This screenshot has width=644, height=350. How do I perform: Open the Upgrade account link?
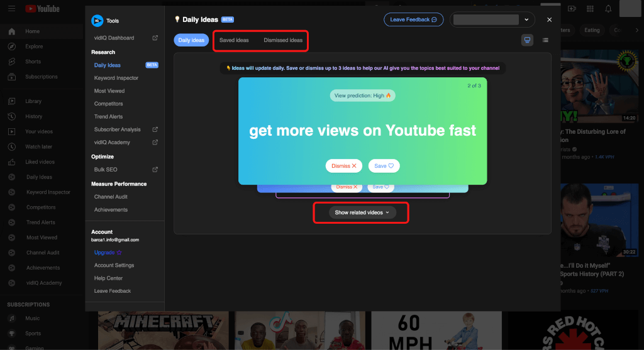point(108,252)
